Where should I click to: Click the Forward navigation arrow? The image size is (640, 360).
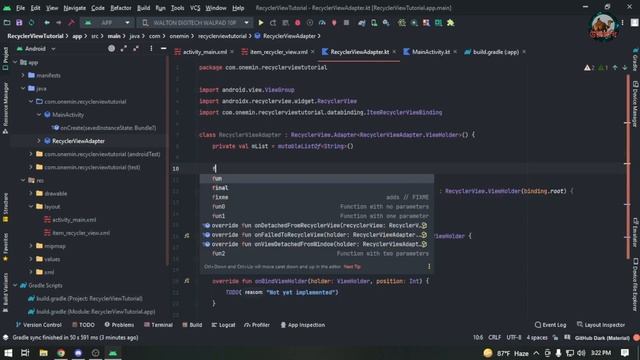click(59, 23)
